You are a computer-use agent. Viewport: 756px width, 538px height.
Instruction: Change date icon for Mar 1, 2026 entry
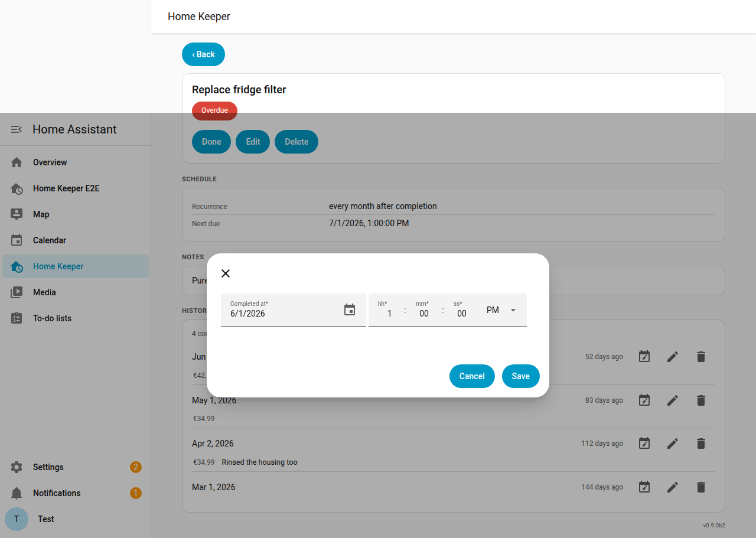(x=644, y=487)
